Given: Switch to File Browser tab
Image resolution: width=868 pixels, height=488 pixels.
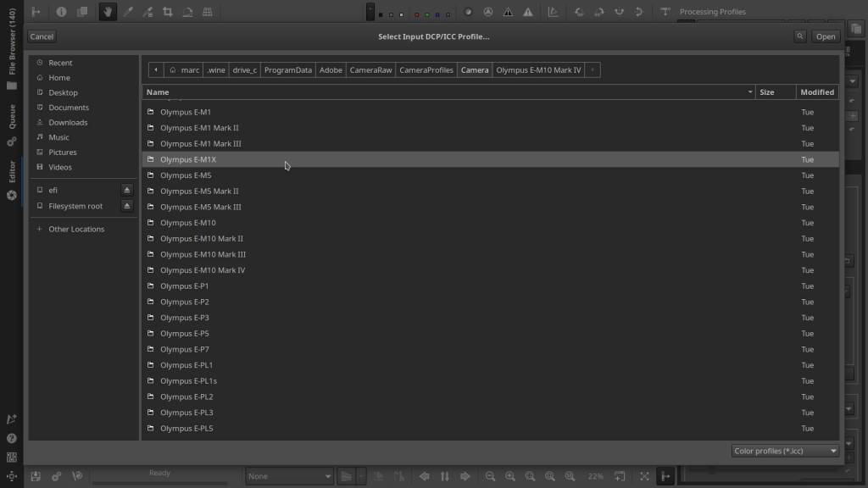Looking at the screenshot, I should 12,48.
